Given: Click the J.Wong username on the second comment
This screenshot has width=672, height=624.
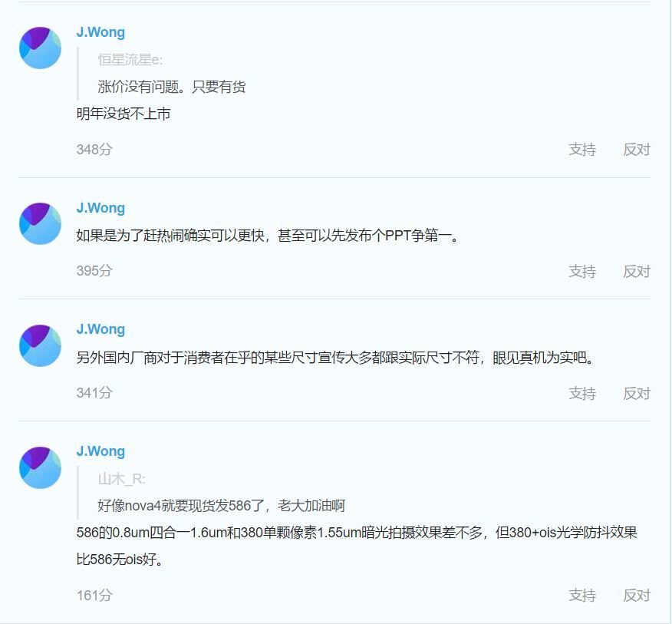Looking at the screenshot, I should (x=100, y=208).
